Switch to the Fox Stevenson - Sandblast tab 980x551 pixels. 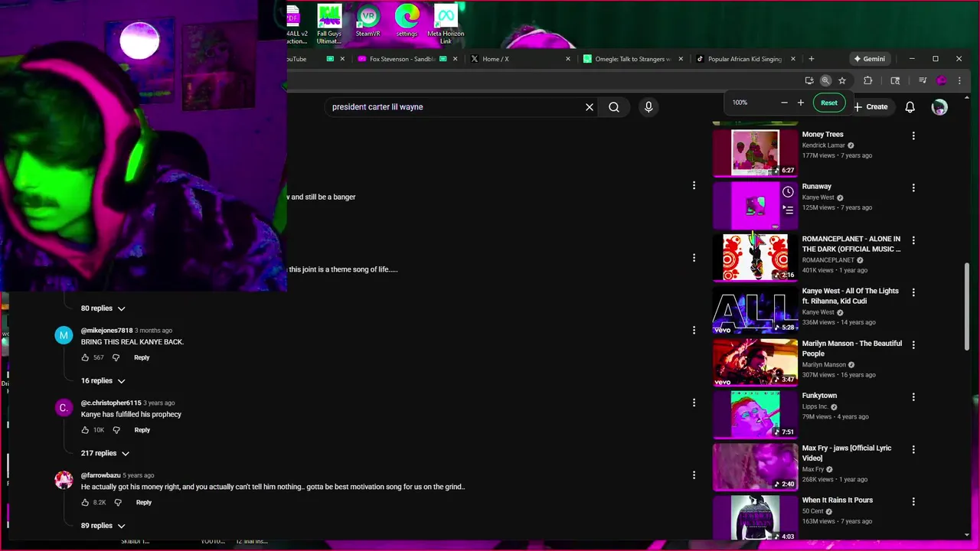[403, 59]
